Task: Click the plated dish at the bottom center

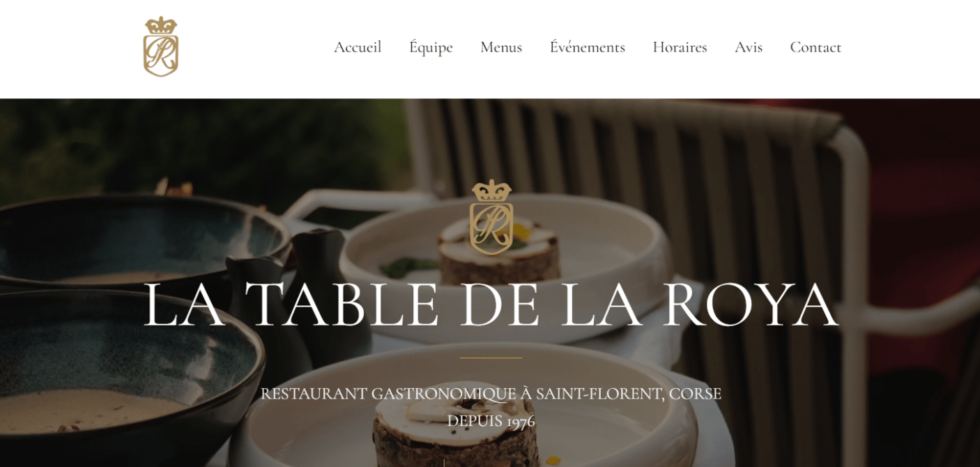Action: coord(467,418)
